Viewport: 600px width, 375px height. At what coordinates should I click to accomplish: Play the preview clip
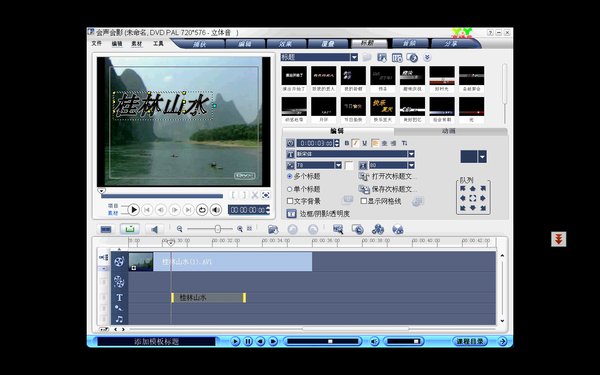[133, 210]
